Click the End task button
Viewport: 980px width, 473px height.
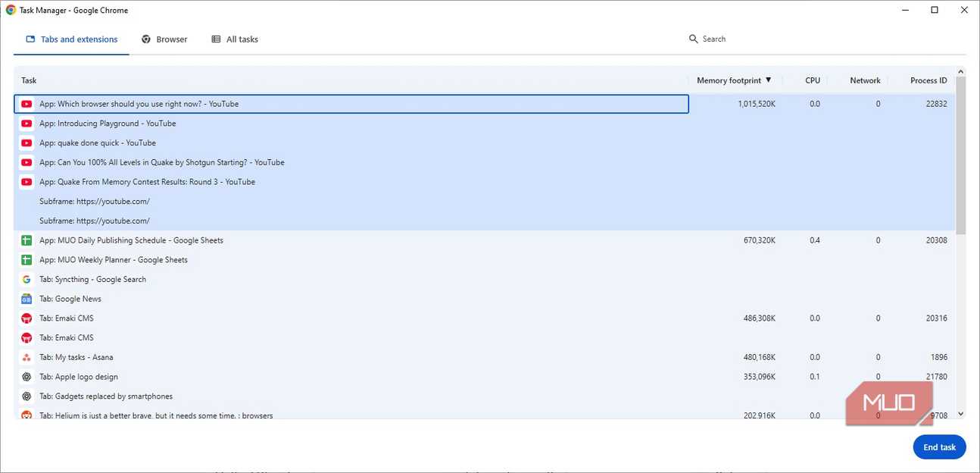[x=939, y=447]
